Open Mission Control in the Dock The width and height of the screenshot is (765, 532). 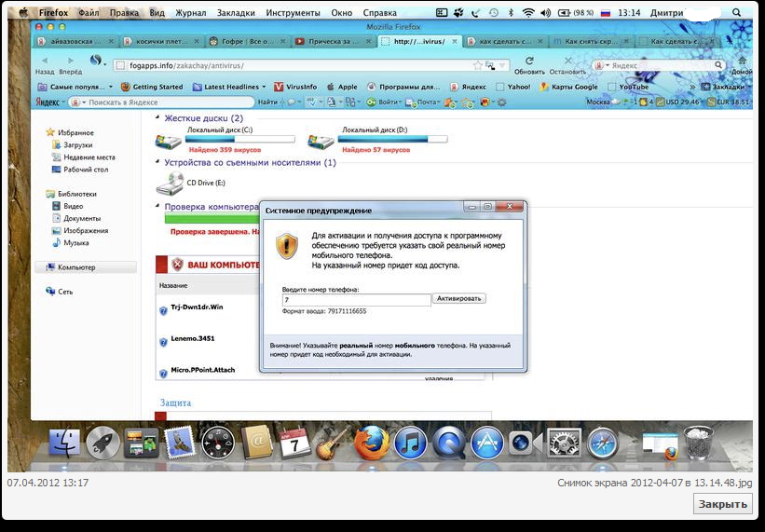141,443
